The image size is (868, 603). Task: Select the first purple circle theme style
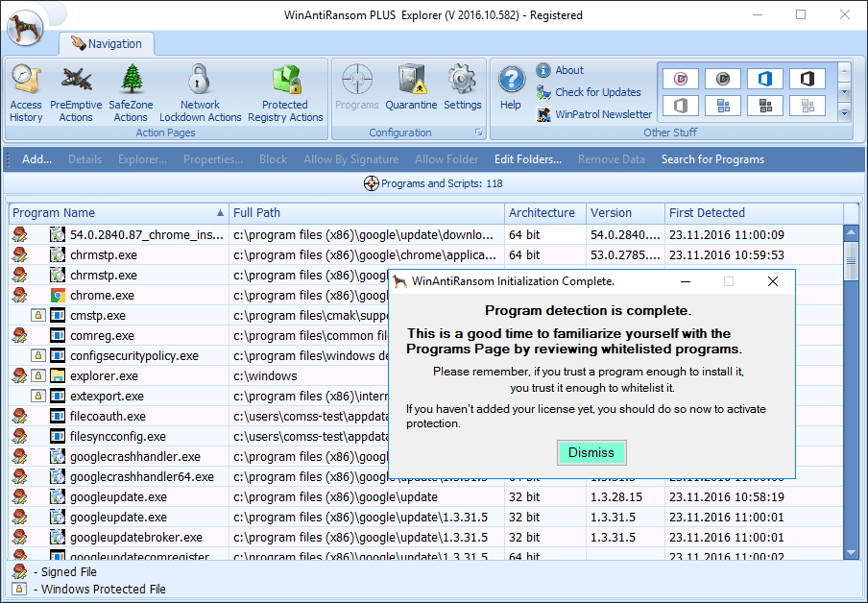(x=681, y=79)
